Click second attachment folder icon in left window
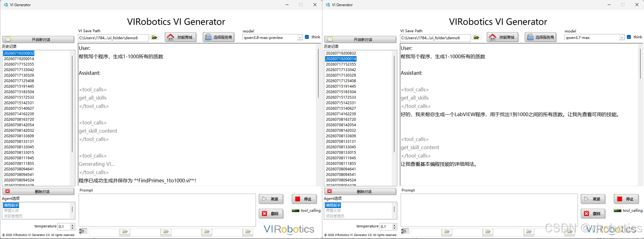Image resolution: width=644 pixels, height=239 pixels. point(166,232)
